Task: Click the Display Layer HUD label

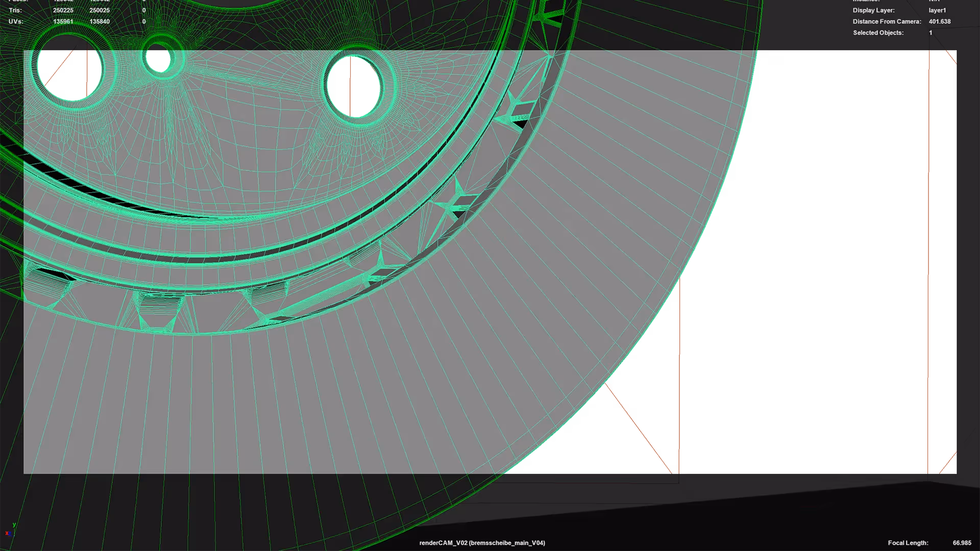Action: (x=873, y=10)
